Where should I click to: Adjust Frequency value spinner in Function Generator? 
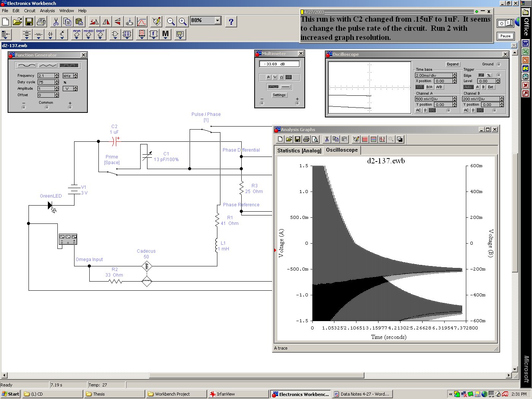click(x=57, y=76)
